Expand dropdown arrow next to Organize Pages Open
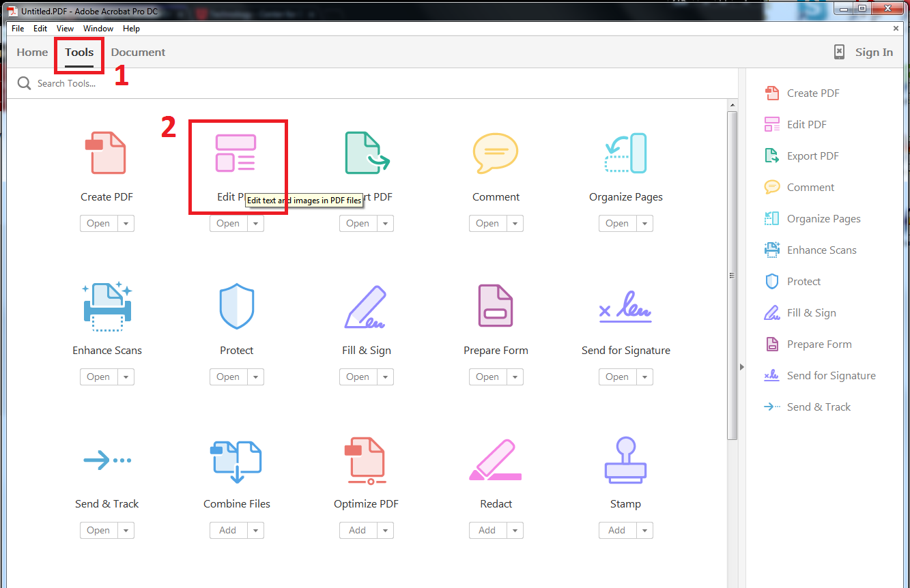The image size is (910, 588). (x=644, y=224)
